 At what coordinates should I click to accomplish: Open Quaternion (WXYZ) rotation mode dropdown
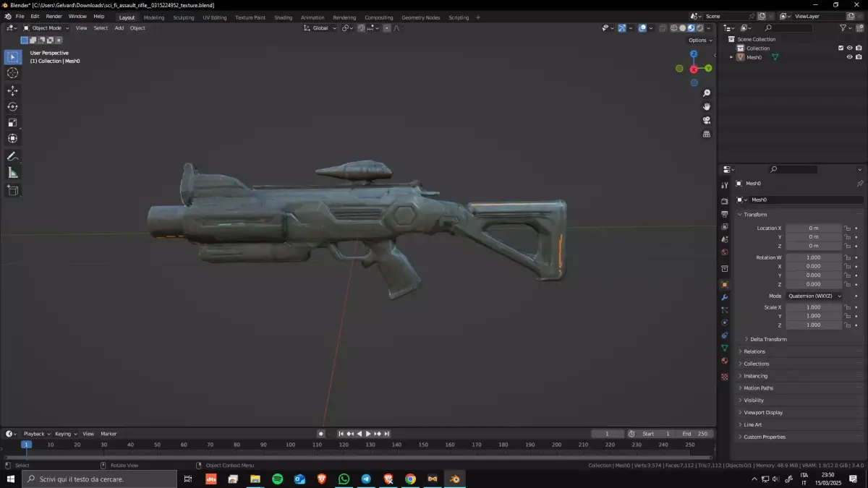click(814, 296)
